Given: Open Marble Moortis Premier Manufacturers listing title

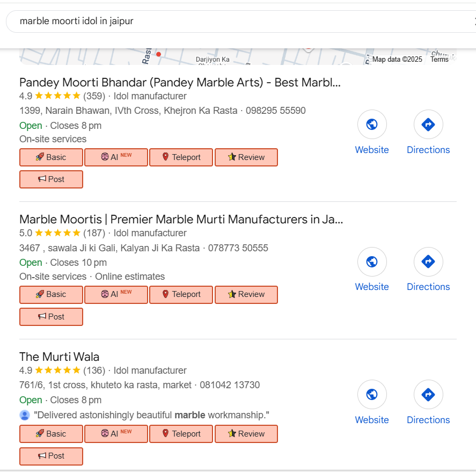Looking at the screenshot, I should tap(181, 220).
